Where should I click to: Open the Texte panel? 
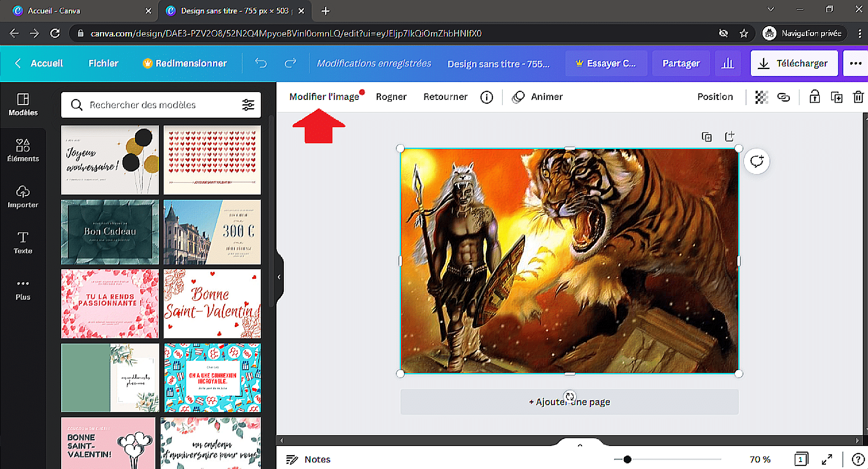click(x=23, y=243)
